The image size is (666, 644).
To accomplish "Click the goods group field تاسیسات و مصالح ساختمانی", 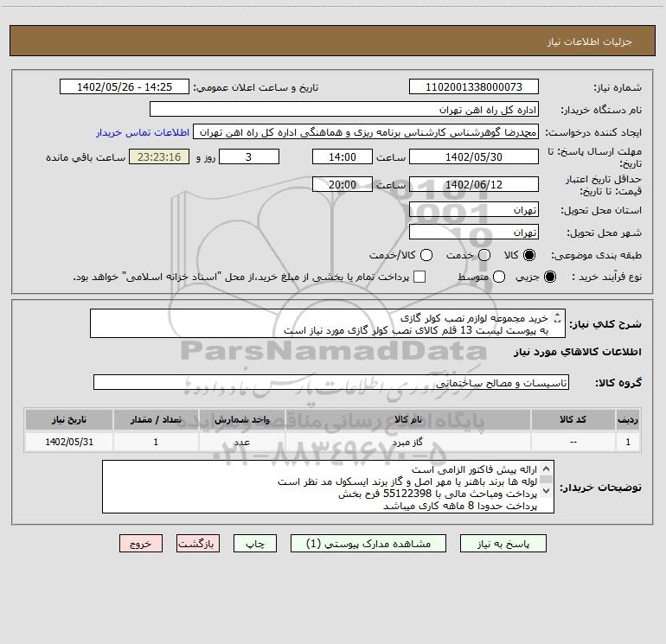I will click(x=331, y=382).
